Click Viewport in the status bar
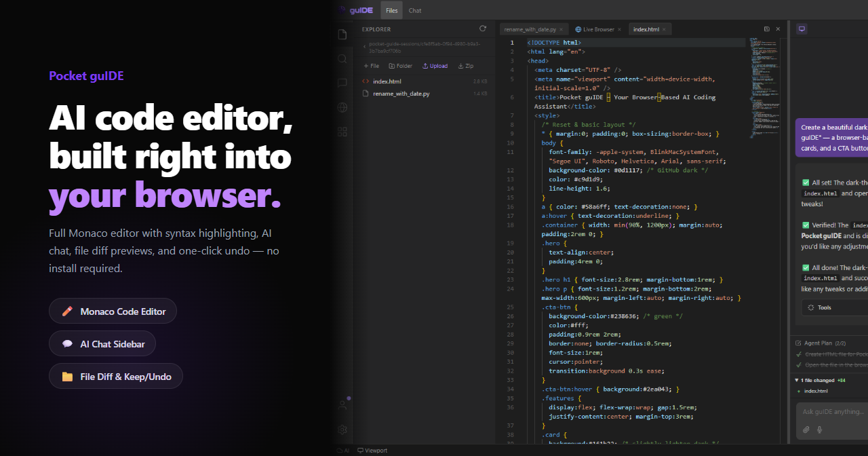The height and width of the screenshot is (456, 868). click(x=373, y=450)
